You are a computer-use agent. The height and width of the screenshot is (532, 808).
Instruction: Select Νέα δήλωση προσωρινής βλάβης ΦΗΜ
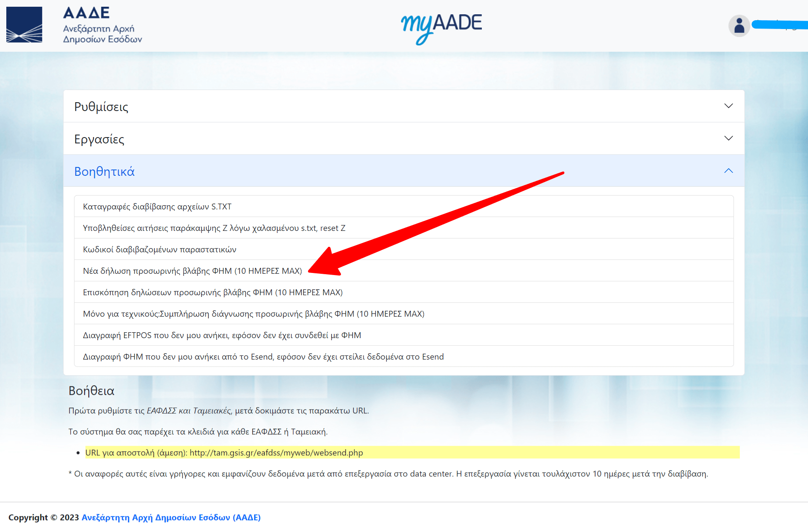(404, 271)
